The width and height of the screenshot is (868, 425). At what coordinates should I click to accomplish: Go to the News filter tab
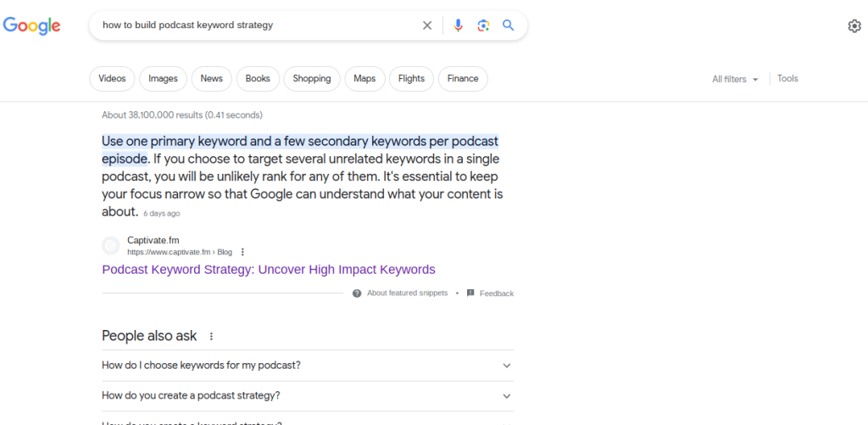click(x=211, y=79)
